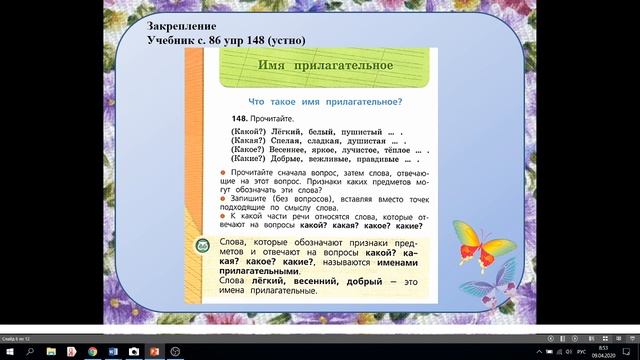Open the see-all-slides button in status bar
The width and height of the screenshot is (640, 360).
click(x=563, y=339)
